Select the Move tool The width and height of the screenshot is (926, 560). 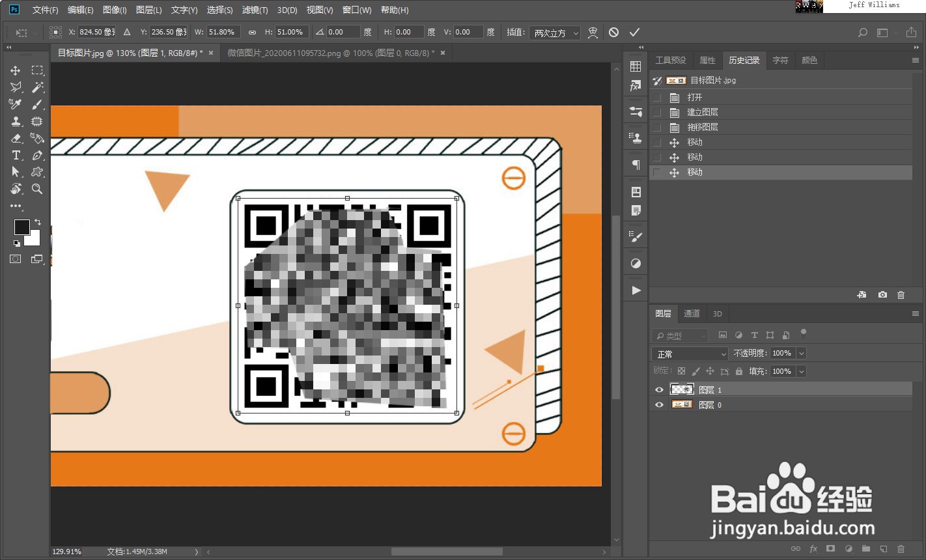pos(16,70)
